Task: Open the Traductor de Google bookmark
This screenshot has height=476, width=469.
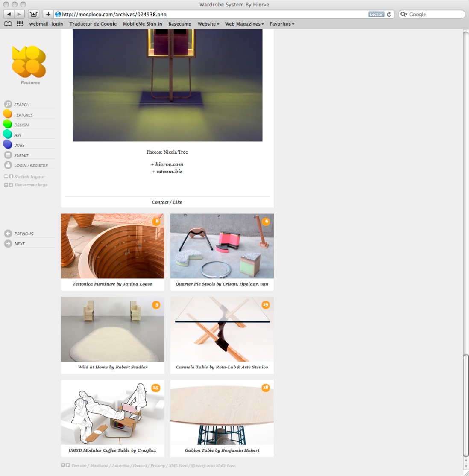Action: (x=93, y=24)
